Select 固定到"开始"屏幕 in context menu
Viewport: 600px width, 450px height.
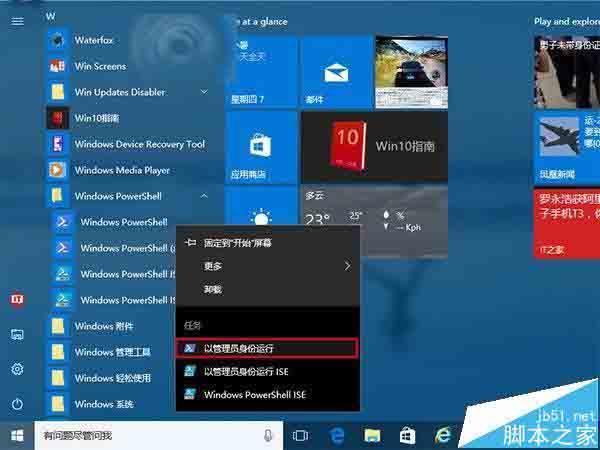click(x=268, y=243)
